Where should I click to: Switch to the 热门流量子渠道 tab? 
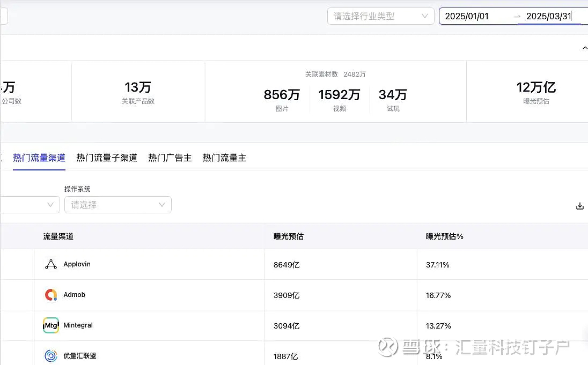click(107, 158)
